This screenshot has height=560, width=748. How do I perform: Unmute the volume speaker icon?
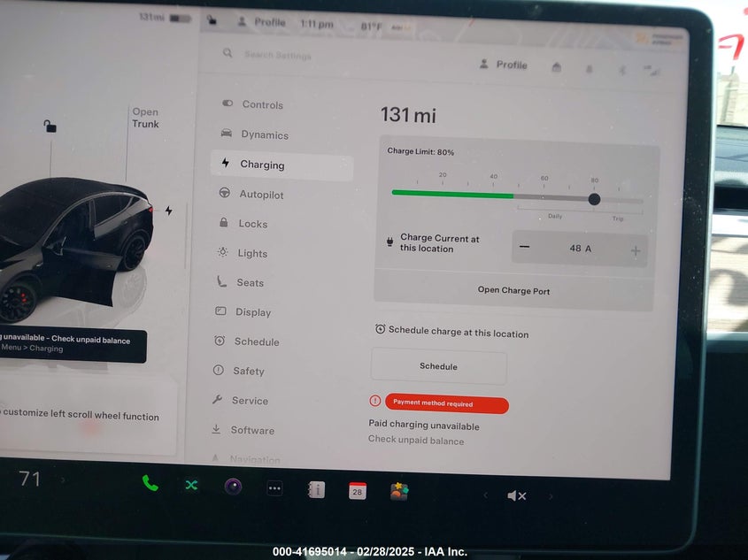pyautogui.click(x=517, y=495)
